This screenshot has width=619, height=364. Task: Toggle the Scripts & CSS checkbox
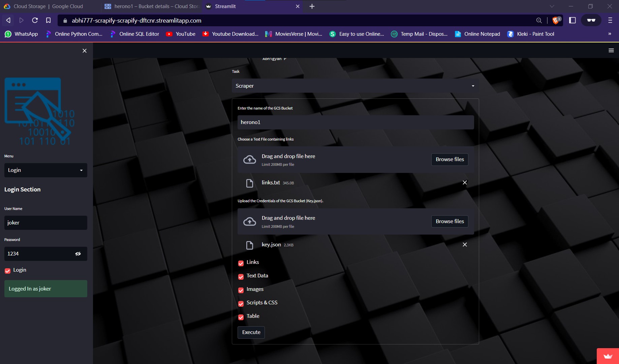(x=241, y=304)
